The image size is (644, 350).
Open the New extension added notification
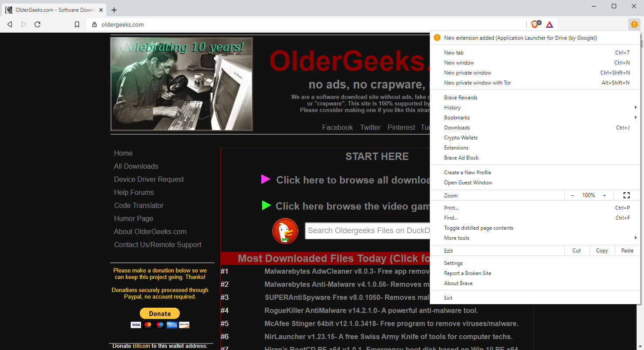(x=535, y=38)
